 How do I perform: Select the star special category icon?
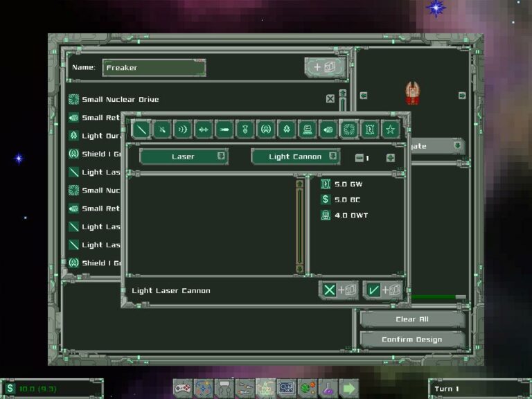pyautogui.click(x=390, y=130)
